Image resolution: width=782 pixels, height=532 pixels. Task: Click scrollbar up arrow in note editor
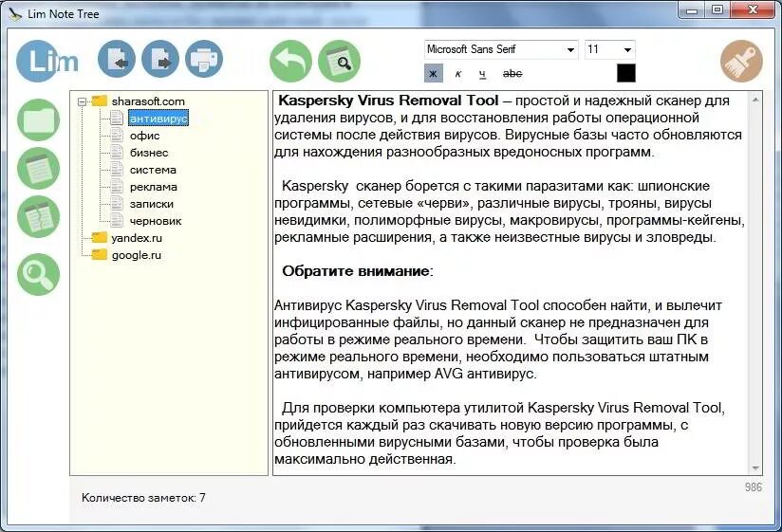click(755, 100)
